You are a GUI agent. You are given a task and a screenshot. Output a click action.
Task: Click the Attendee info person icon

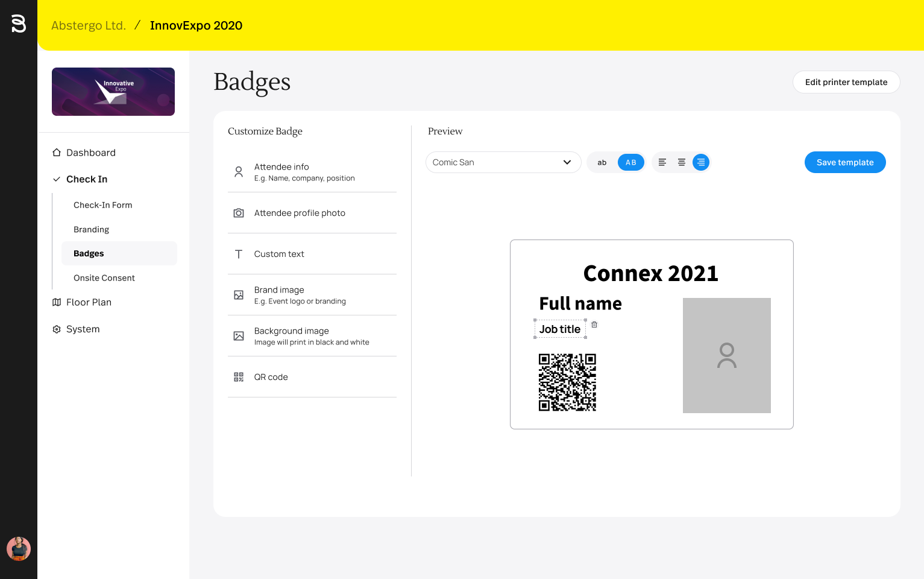[x=239, y=172]
